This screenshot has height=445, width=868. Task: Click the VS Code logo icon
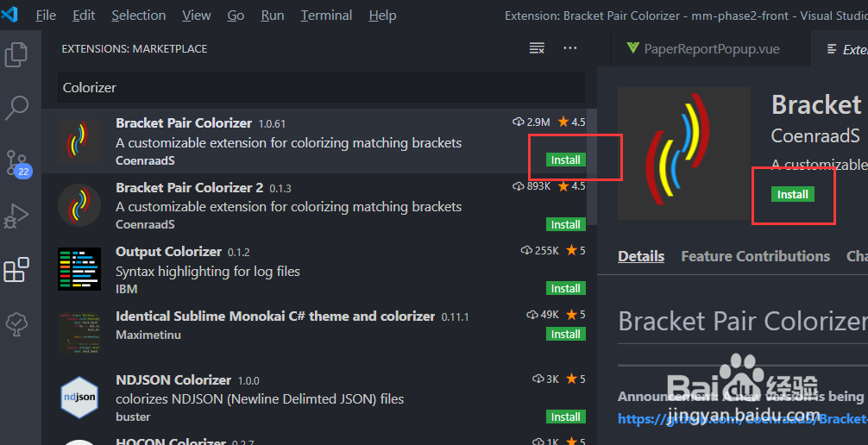pyautogui.click(x=9, y=14)
